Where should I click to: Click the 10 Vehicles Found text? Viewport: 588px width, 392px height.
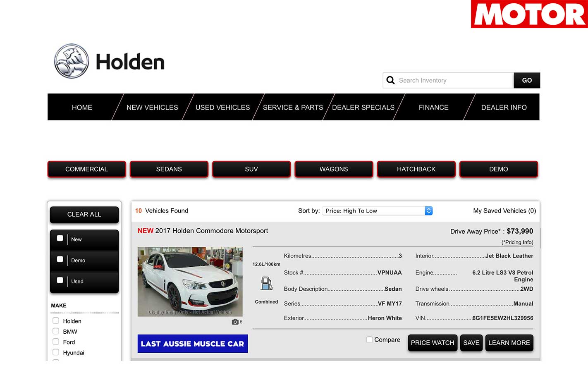162,211
